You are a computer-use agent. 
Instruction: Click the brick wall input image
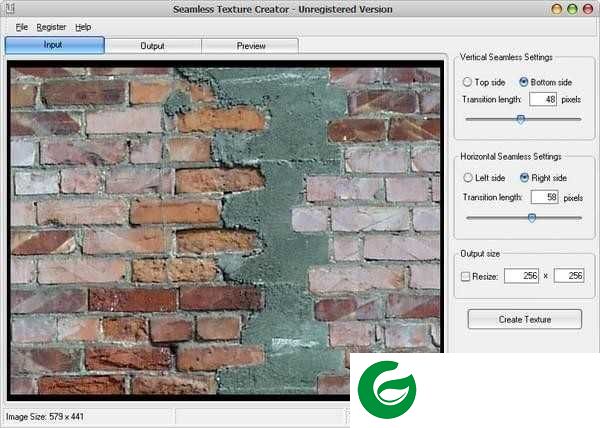coord(225,231)
